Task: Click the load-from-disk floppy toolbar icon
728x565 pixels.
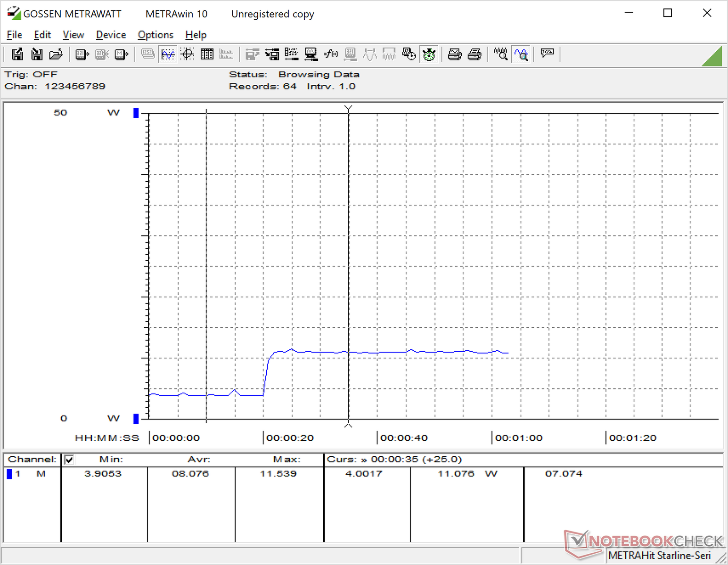Action: click(37, 55)
